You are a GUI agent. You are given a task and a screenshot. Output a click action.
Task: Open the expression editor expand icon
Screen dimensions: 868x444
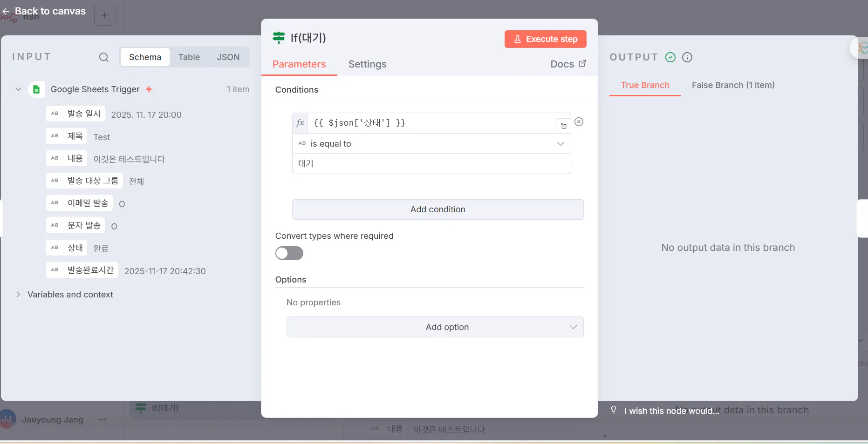click(x=563, y=126)
